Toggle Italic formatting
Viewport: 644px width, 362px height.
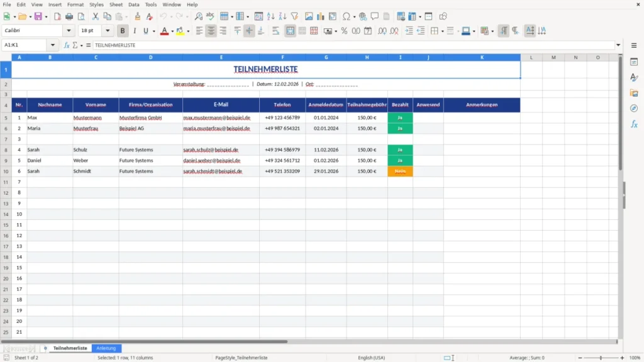coord(135,31)
